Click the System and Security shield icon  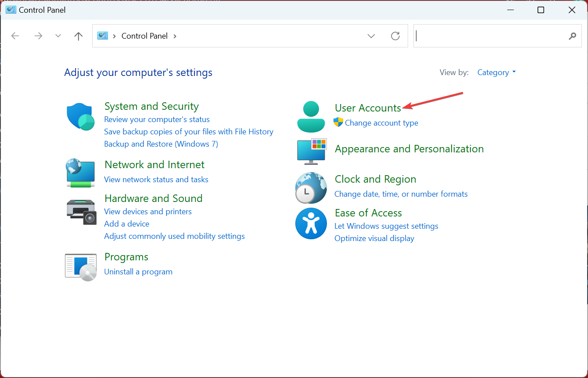click(80, 117)
